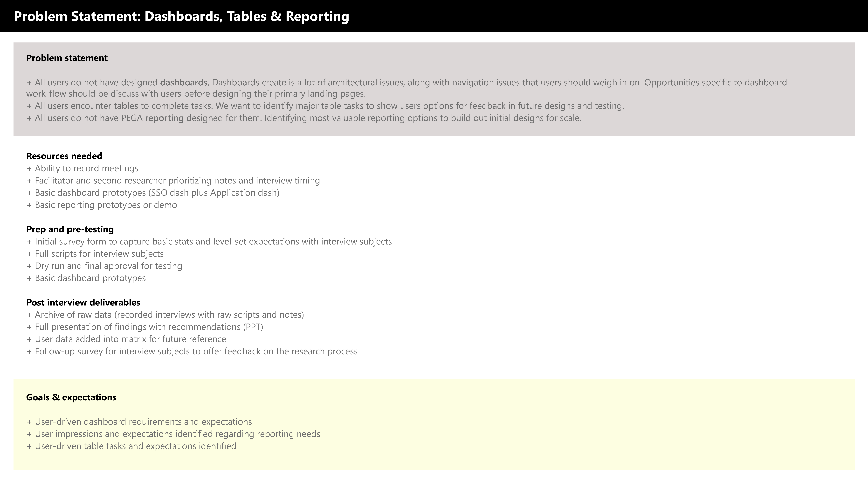Select the 'Post interview deliverables' heading
The width and height of the screenshot is (868, 488).
coord(83,302)
